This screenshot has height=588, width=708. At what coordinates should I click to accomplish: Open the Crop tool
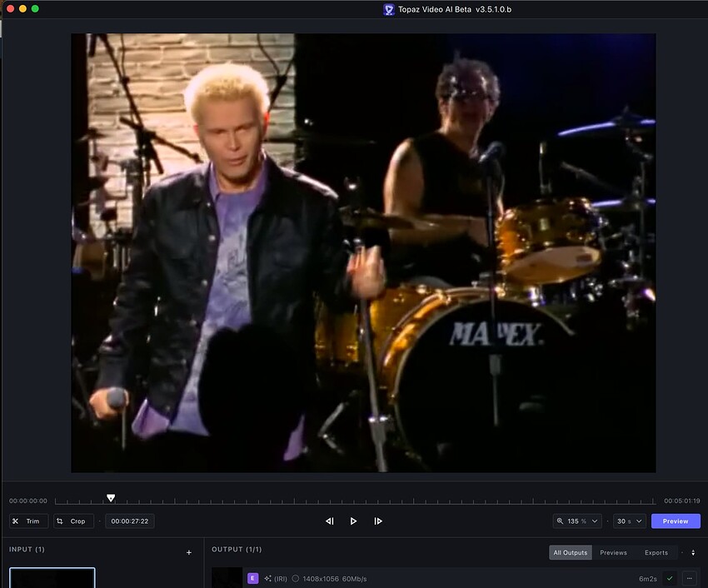click(72, 521)
